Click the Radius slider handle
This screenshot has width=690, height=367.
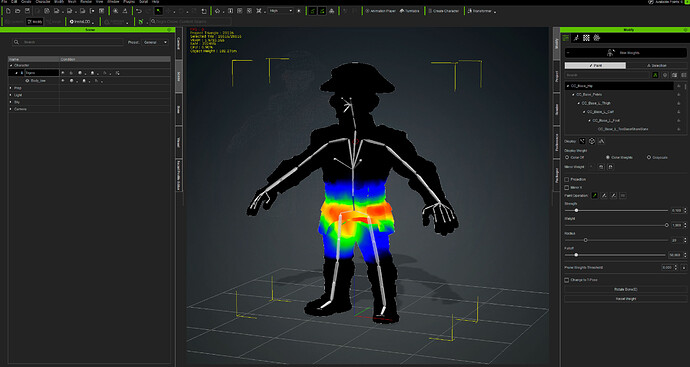(585, 240)
